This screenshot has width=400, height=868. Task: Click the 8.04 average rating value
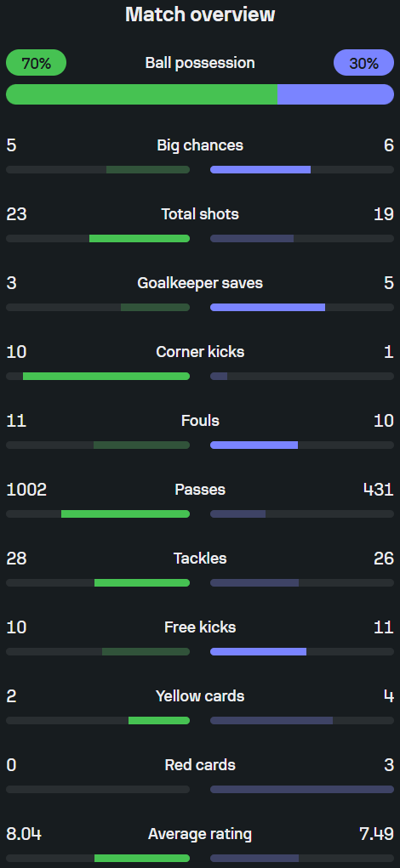(x=24, y=834)
